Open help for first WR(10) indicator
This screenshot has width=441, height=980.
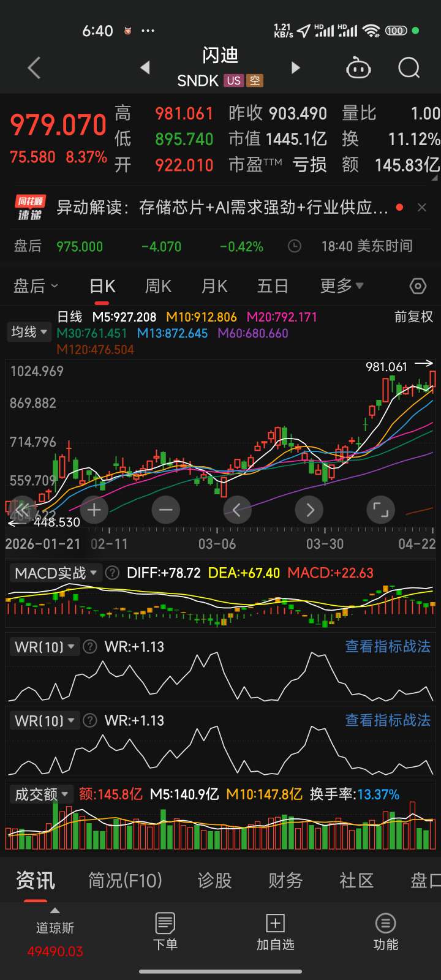(90, 647)
